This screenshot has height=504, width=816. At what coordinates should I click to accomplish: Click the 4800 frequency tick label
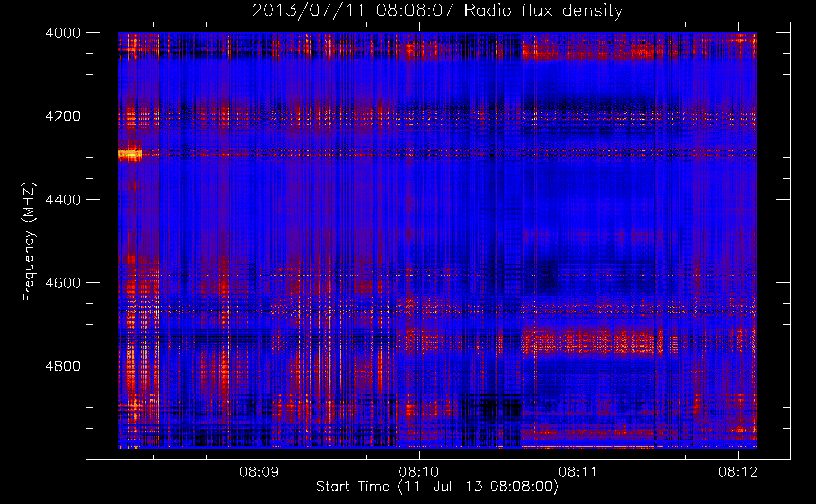click(x=63, y=366)
